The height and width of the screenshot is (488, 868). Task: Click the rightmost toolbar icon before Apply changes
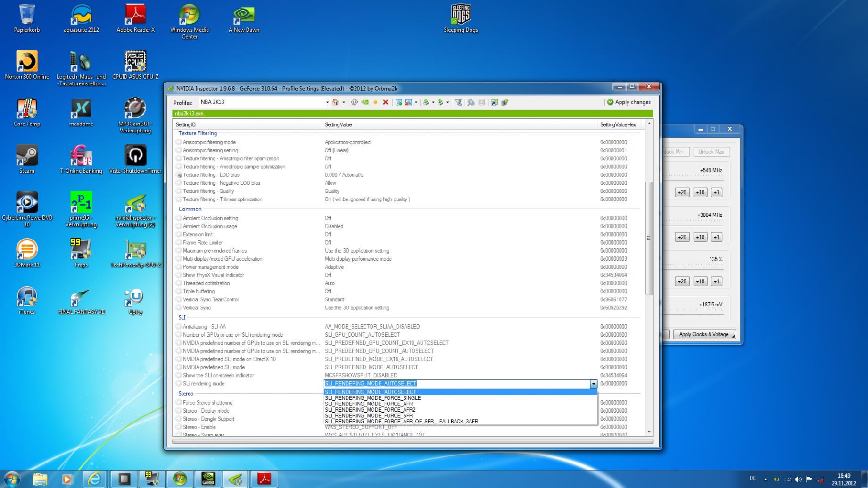(505, 102)
